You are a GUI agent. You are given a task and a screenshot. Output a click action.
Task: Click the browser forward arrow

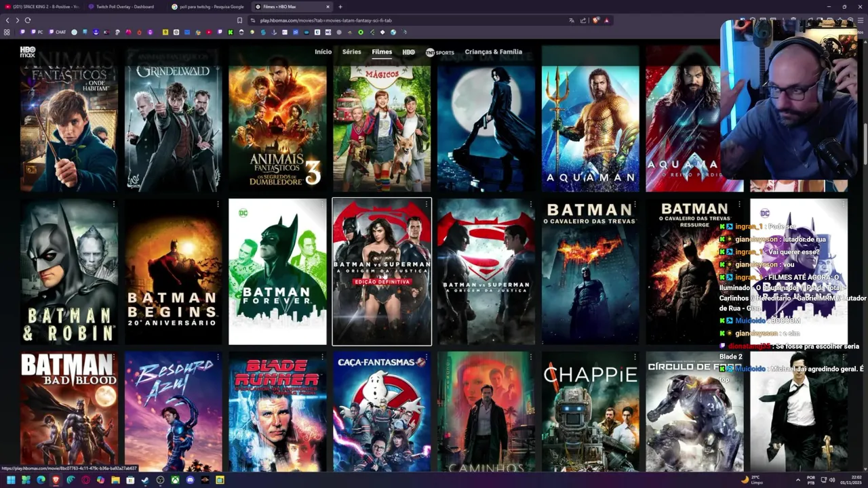point(17,20)
